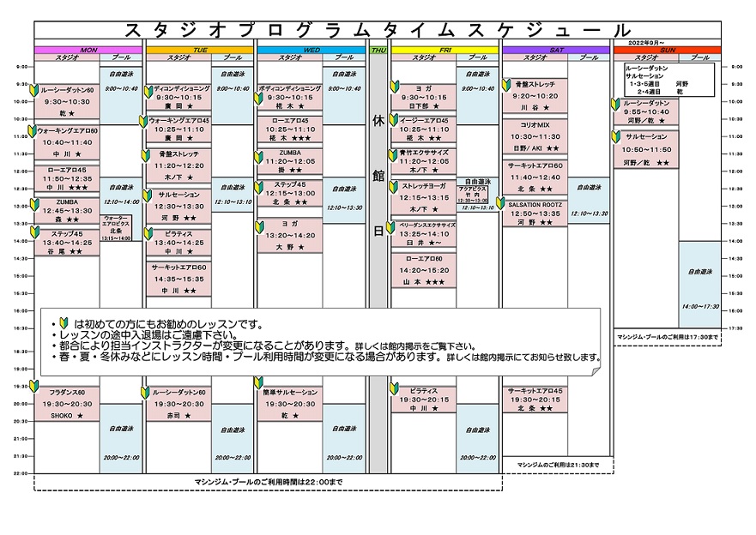Click beginner mark next to ベリーダンスエクササイズ

point(391,227)
